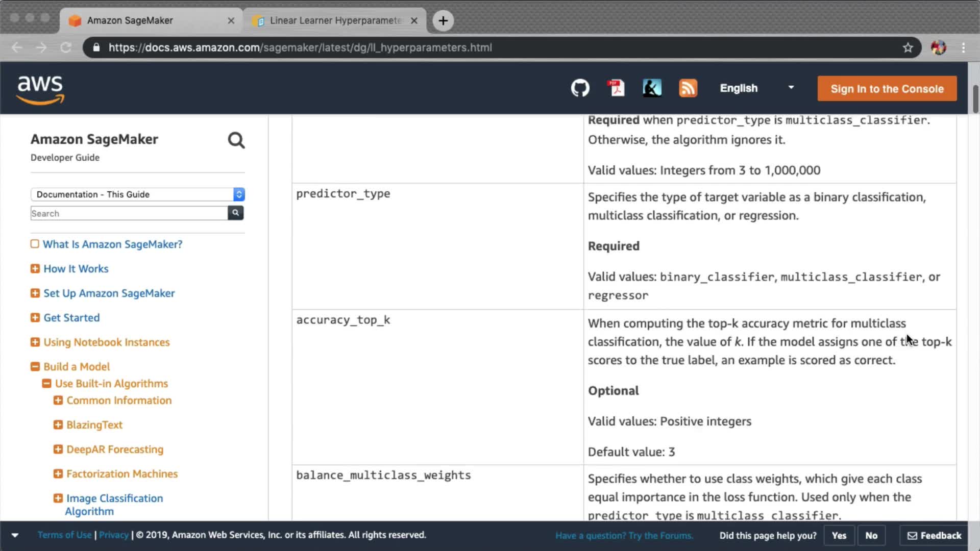Open the Documentation - This Guide dropdown
980x551 pixels.
137,194
